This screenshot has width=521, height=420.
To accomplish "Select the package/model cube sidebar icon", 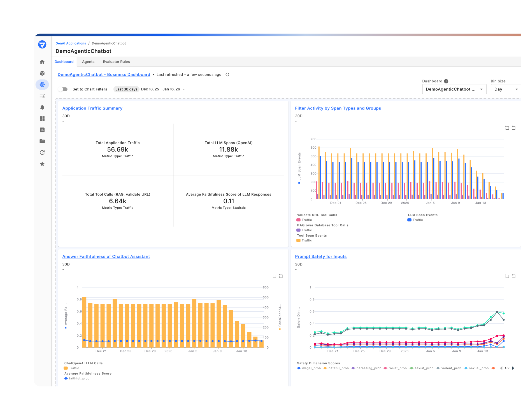I will 42,73.
